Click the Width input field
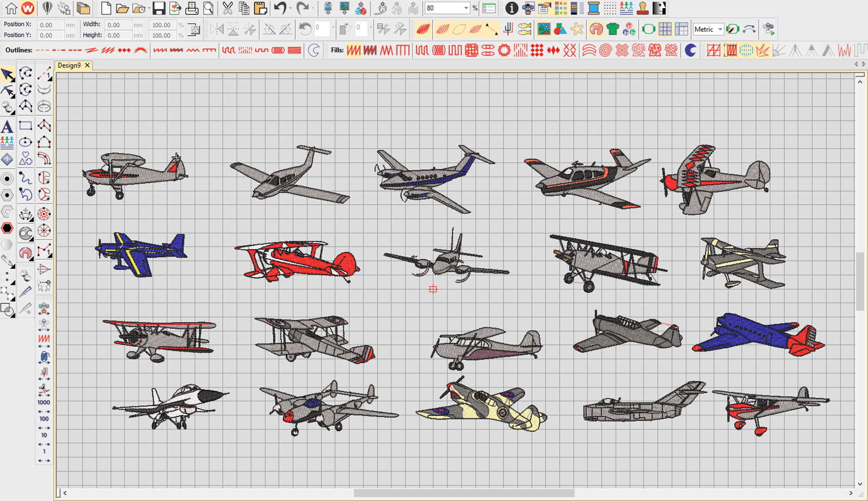The width and height of the screenshot is (868, 501). 118,25
